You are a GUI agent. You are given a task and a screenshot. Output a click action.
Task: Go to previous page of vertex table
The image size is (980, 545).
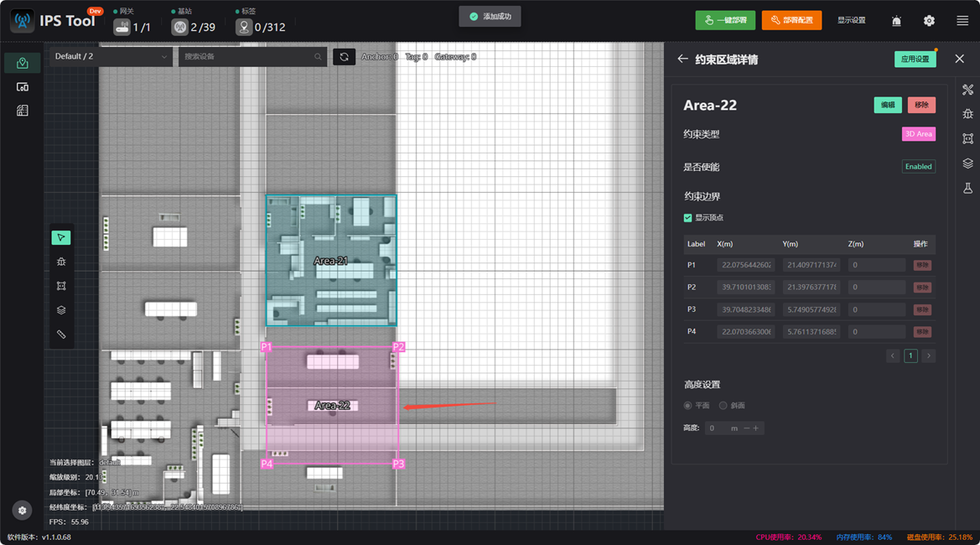[x=893, y=356]
